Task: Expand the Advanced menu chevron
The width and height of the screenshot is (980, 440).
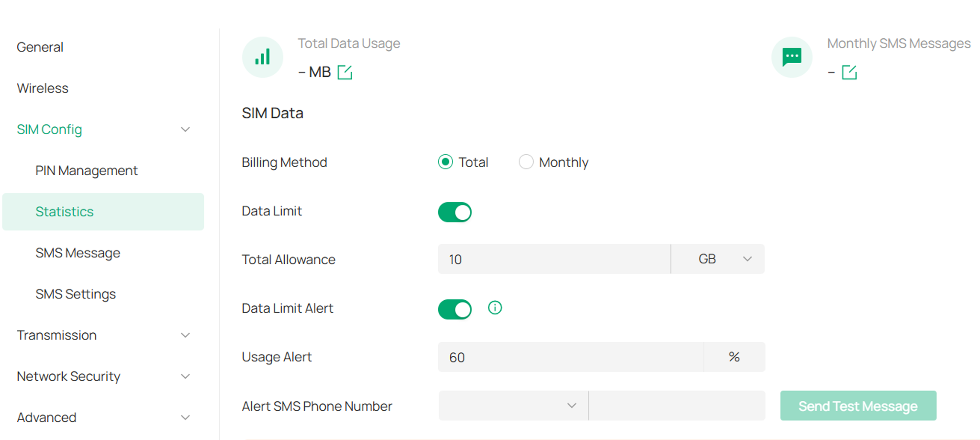Action: tap(186, 417)
